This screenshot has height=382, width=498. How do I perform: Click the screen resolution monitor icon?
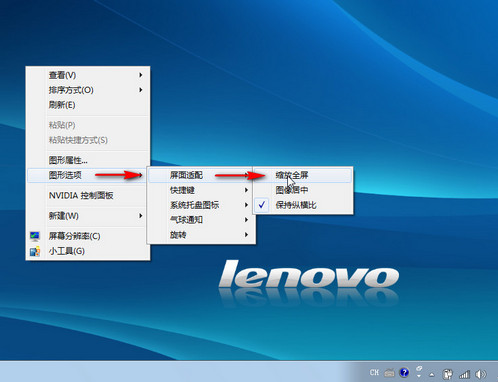[35, 236]
